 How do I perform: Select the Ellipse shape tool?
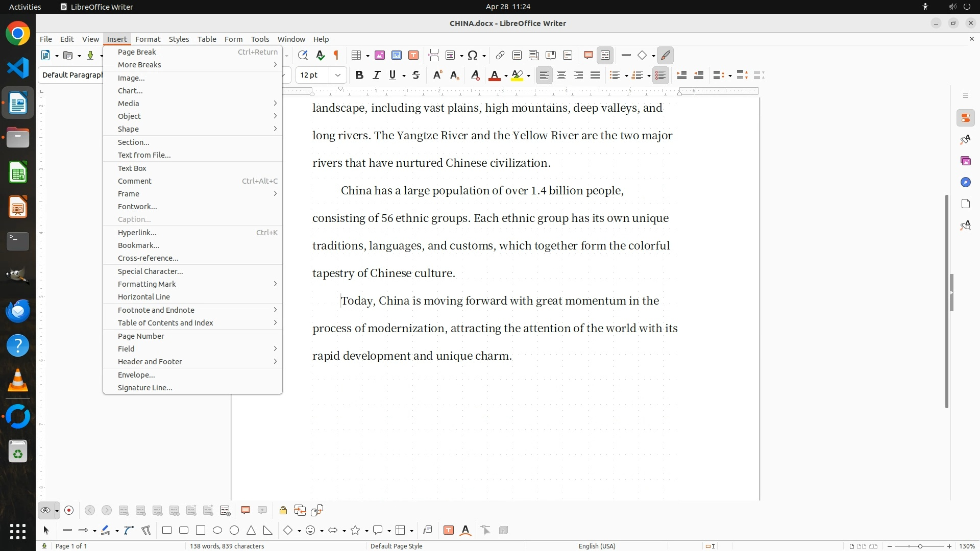[x=217, y=530]
